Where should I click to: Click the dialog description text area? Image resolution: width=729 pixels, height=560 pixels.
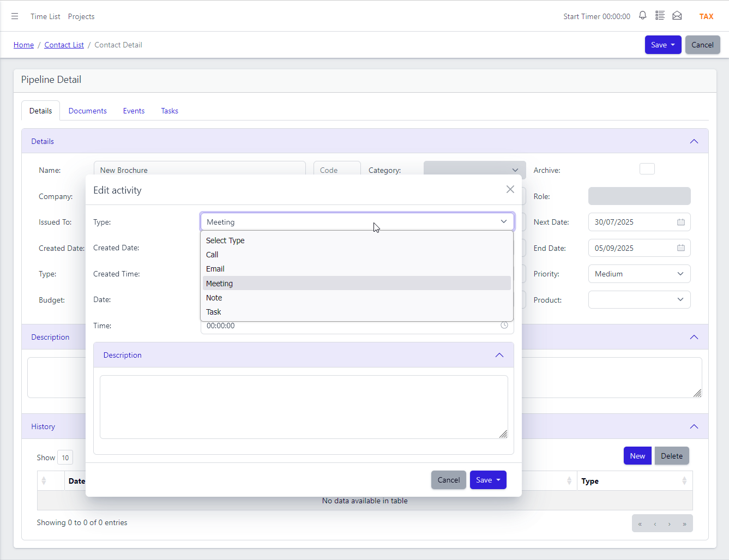point(304,407)
